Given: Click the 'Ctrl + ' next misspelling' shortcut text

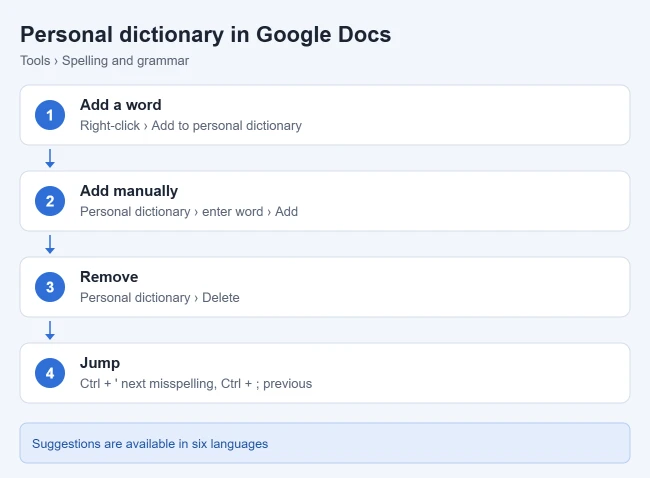Looking at the screenshot, I should pyautogui.click(x=148, y=383).
